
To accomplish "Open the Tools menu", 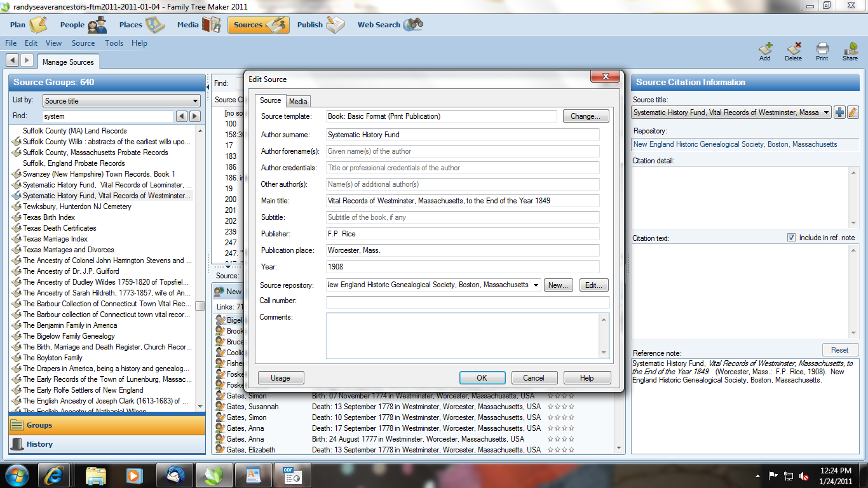I will pos(114,43).
